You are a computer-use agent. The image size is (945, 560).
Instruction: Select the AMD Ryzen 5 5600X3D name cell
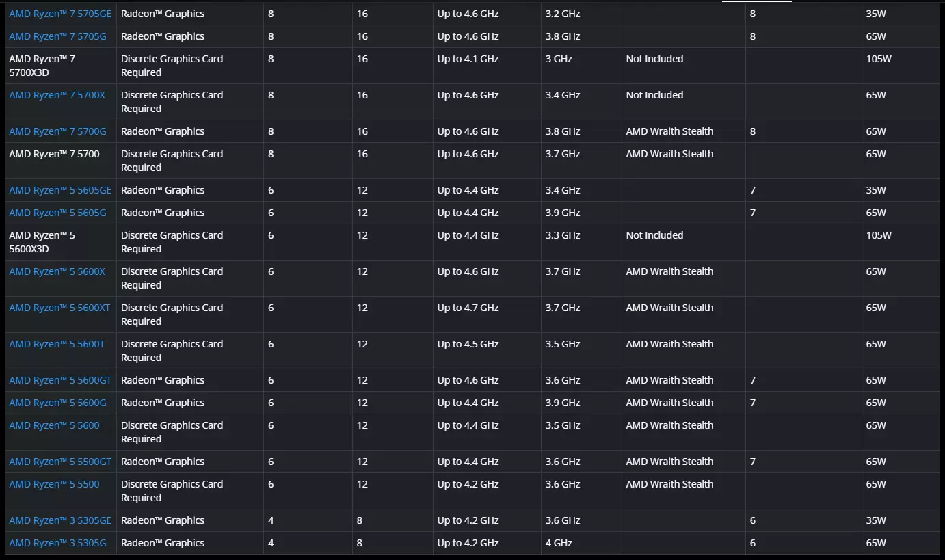click(x=61, y=242)
